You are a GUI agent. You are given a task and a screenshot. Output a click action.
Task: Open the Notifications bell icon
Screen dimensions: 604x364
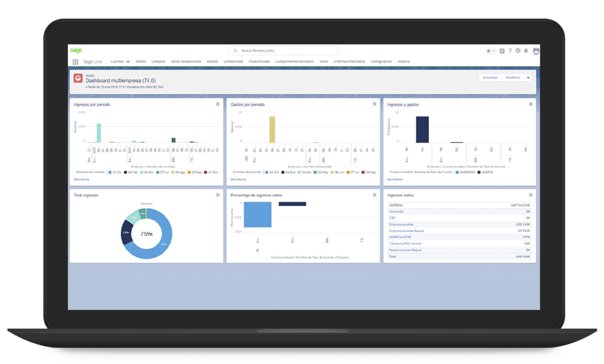tap(526, 51)
